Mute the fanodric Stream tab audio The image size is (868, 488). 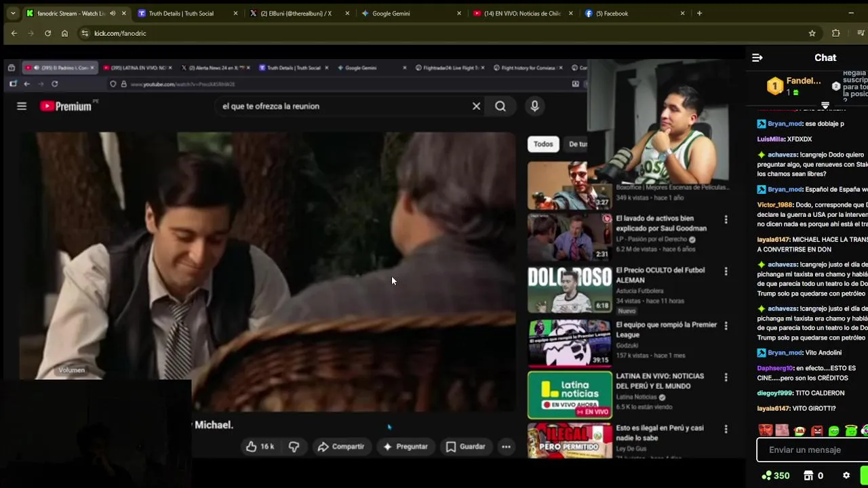(x=113, y=13)
